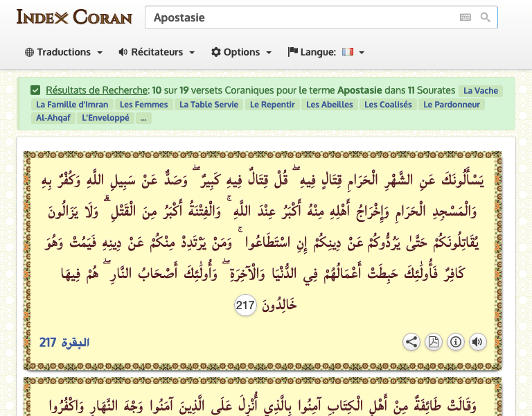
Task: Click the magnifier search icon
Action: pos(485,17)
